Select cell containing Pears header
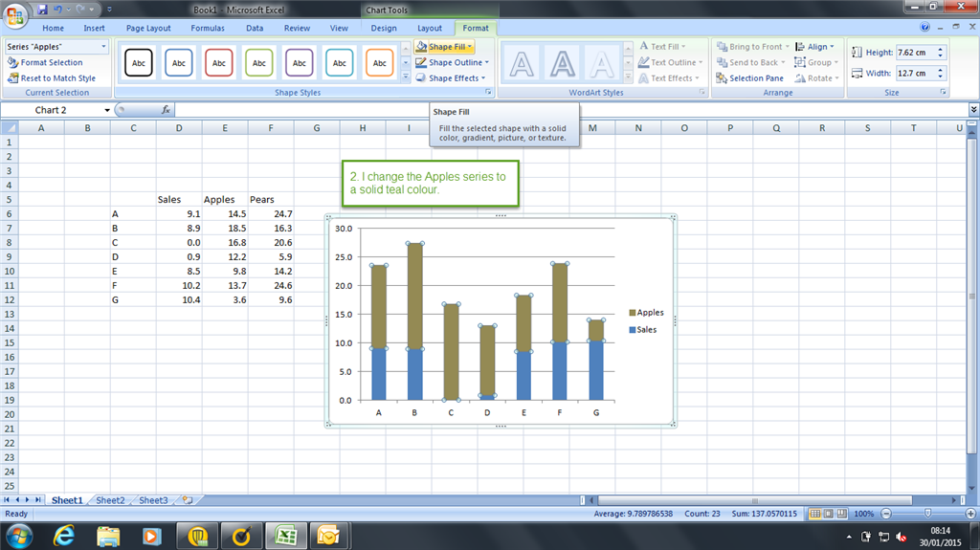980x550 pixels. [x=271, y=199]
